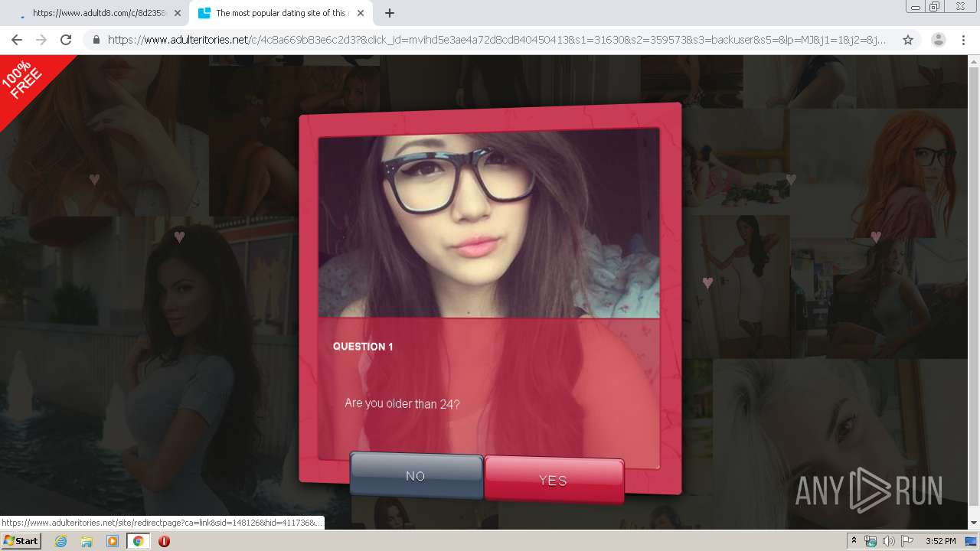Click the scrollbar down arrow
Image resolution: width=980 pixels, height=551 pixels.
(x=974, y=522)
